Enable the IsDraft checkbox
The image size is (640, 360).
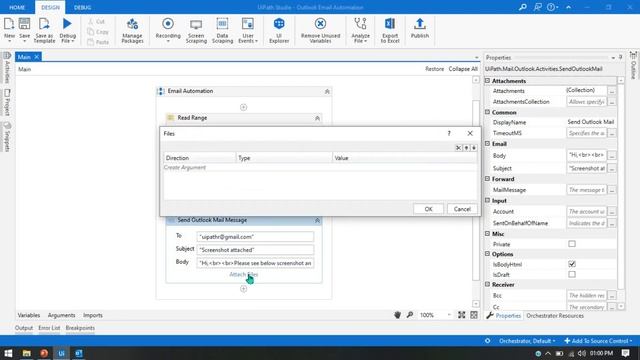tap(572, 274)
